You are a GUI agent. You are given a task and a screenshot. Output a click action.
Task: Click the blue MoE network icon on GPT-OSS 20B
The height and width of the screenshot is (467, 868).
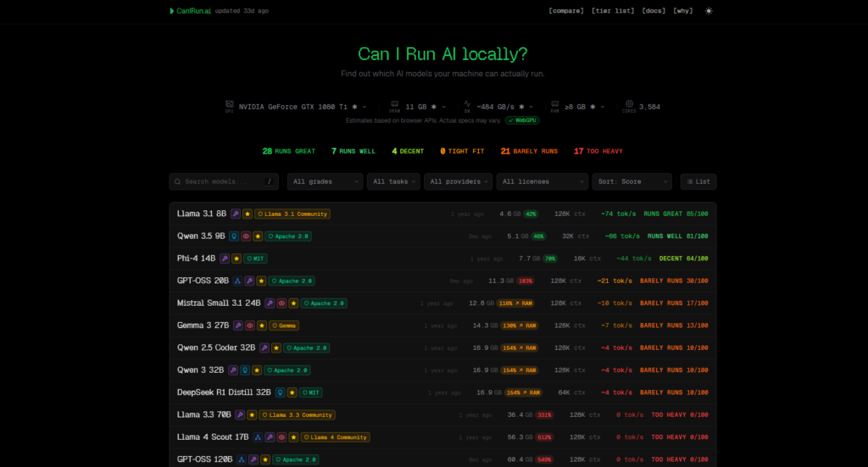click(237, 281)
